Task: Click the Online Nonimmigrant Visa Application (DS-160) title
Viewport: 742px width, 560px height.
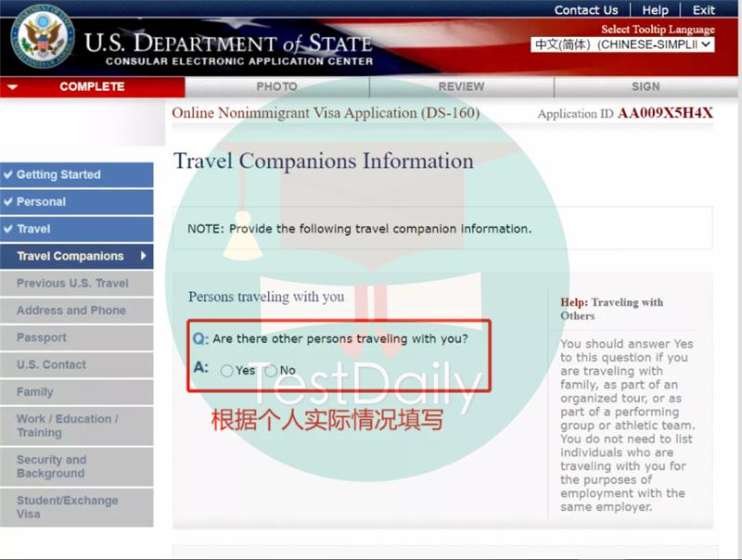Action: pos(326,113)
